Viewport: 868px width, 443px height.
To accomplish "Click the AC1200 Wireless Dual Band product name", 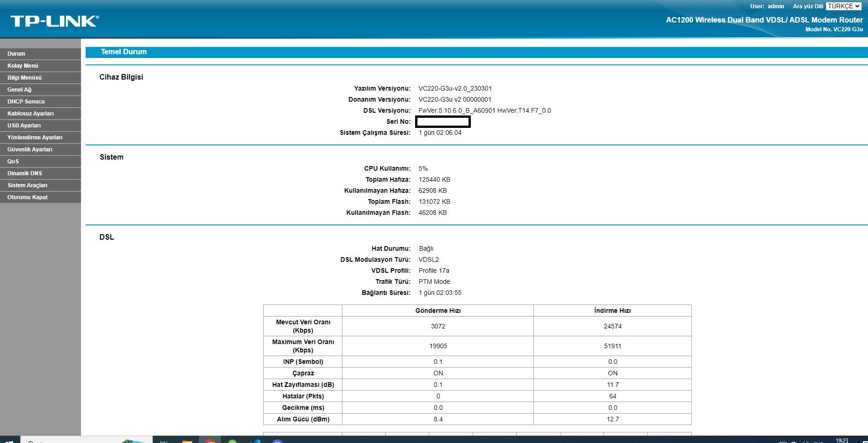I will pos(764,20).
